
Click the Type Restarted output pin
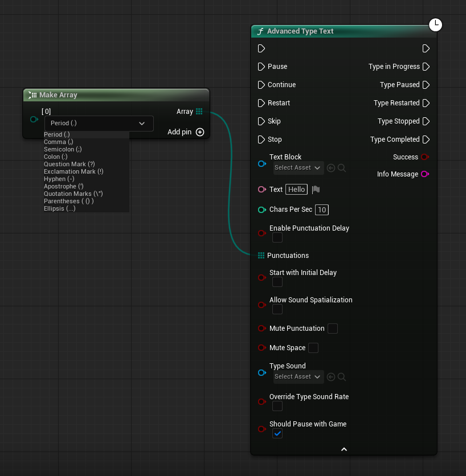[x=426, y=103]
